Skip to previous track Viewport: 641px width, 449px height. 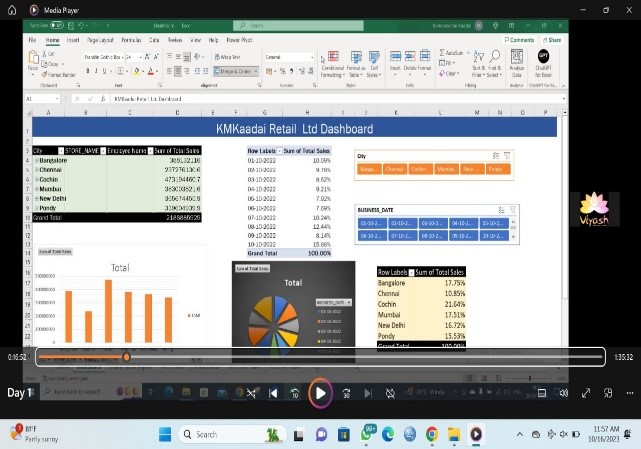273,393
